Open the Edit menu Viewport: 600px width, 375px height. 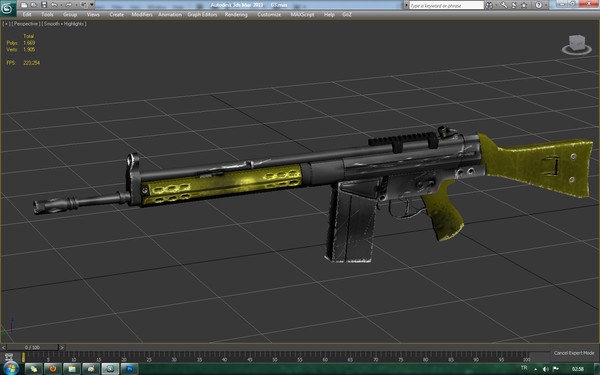[27, 15]
